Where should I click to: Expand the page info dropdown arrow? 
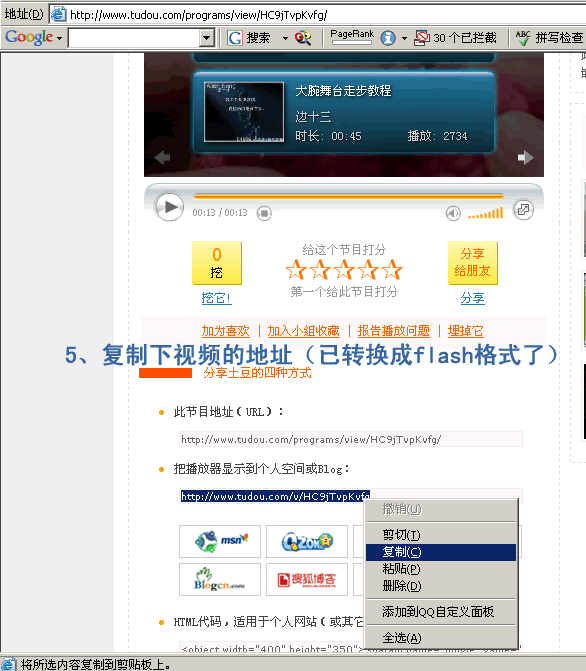[x=404, y=38]
